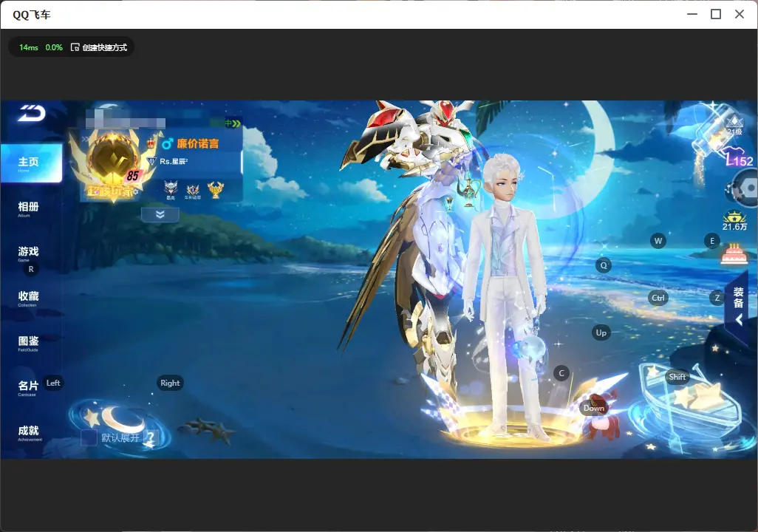Maximize the QQ飞车 window
This screenshot has height=532, width=758.
[x=716, y=15]
